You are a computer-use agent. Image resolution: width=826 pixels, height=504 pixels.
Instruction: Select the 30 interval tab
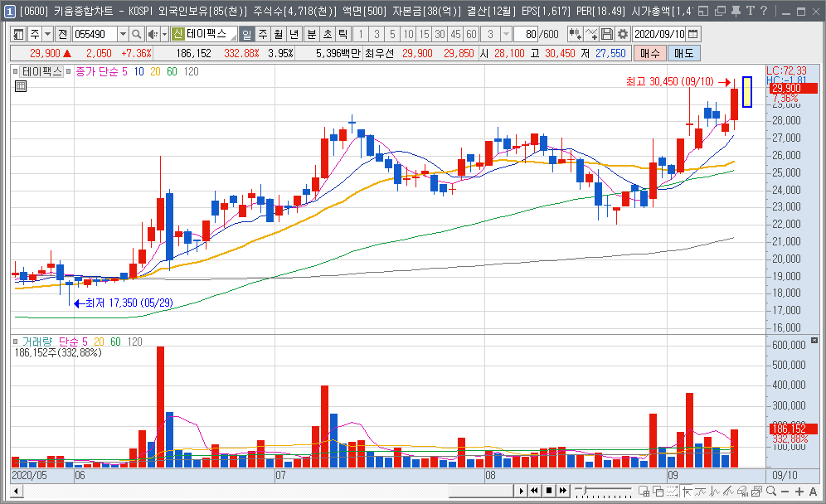pyautogui.click(x=440, y=34)
